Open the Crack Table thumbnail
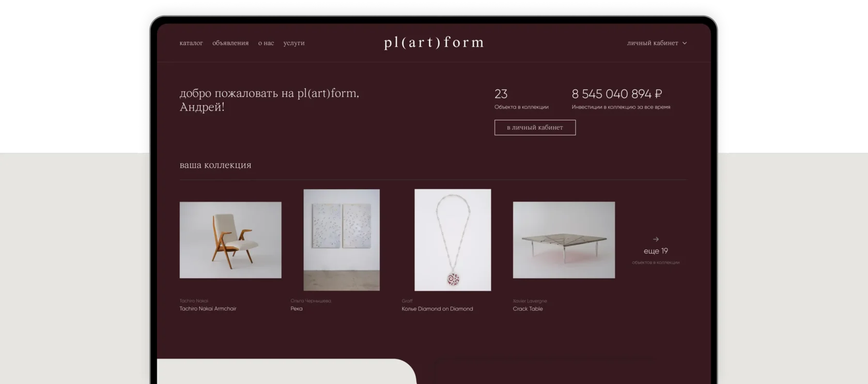Screen dimensions: 868x384 point(564,240)
